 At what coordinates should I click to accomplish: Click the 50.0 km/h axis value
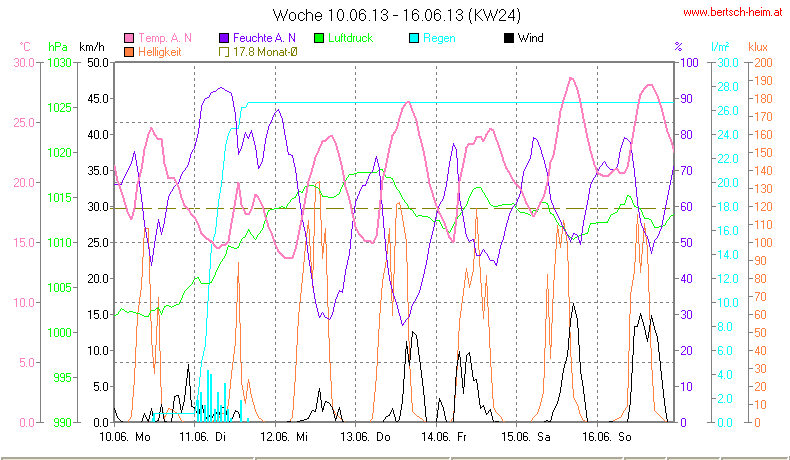[x=98, y=63]
